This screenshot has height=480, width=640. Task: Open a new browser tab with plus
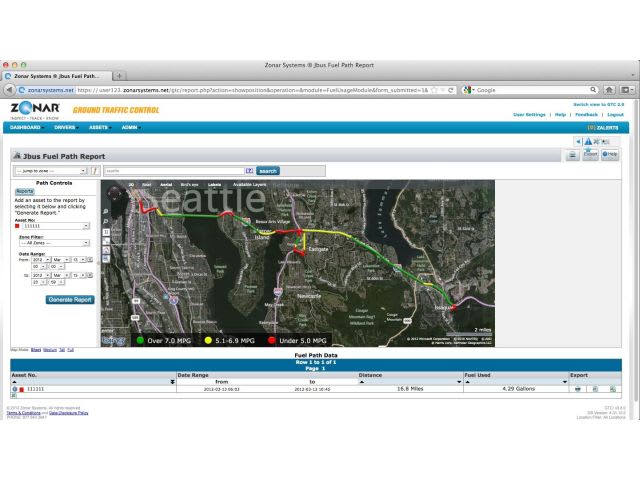click(x=119, y=76)
